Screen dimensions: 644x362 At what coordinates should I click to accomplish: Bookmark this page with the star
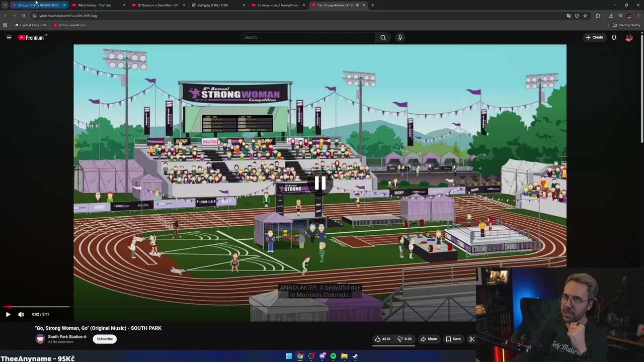(x=585, y=16)
